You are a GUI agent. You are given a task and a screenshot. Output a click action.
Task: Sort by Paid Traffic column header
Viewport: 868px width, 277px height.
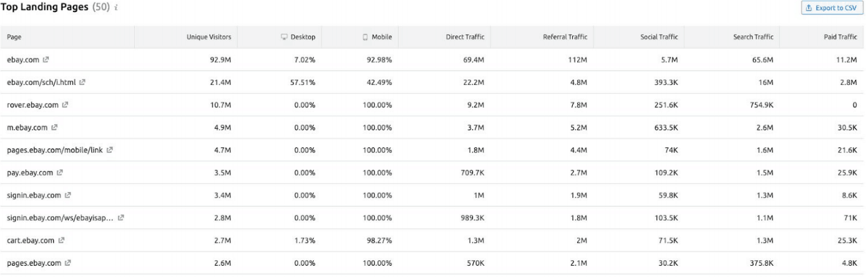tap(841, 37)
